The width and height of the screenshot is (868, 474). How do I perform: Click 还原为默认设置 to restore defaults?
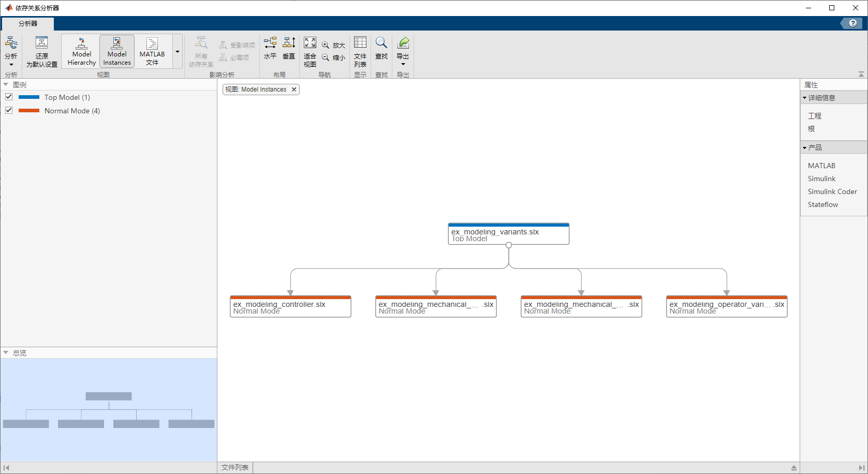pos(41,51)
